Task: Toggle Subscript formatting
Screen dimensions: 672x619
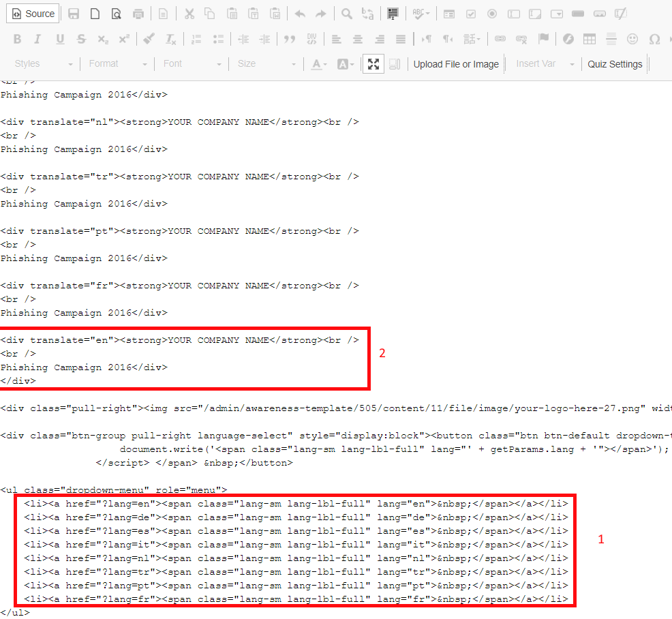Action: [103, 39]
